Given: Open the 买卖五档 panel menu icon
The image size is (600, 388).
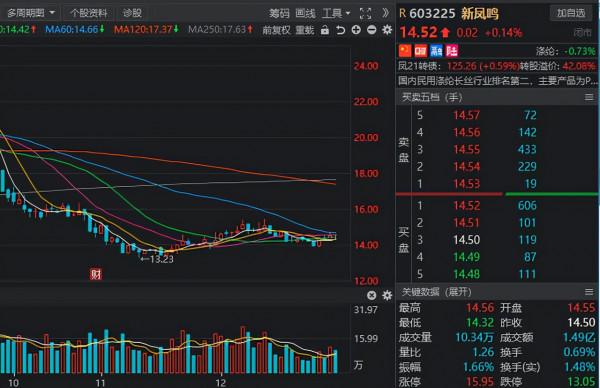Looking at the screenshot, I should (x=589, y=98).
